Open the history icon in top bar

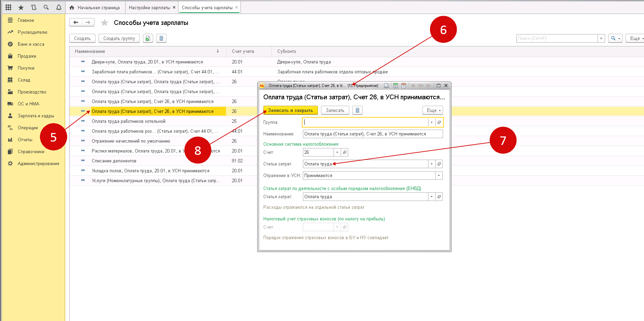click(x=33, y=7)
